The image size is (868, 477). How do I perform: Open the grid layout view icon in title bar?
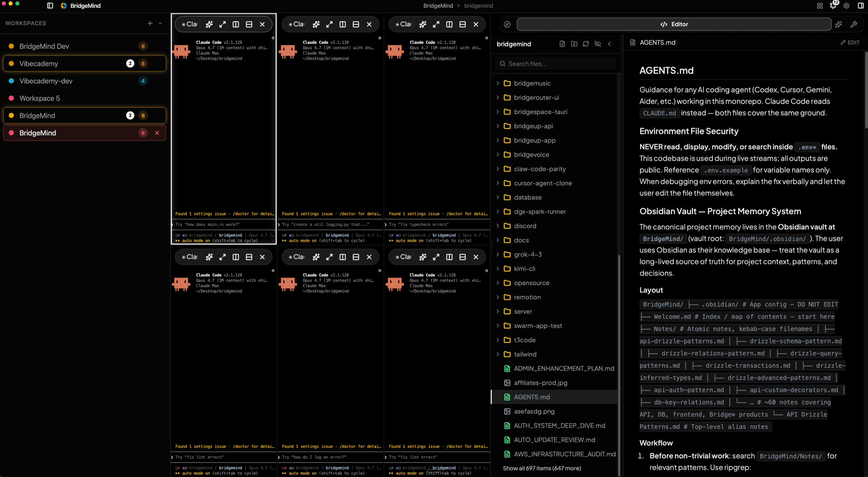pyautogui.click(x=820, y=6)
